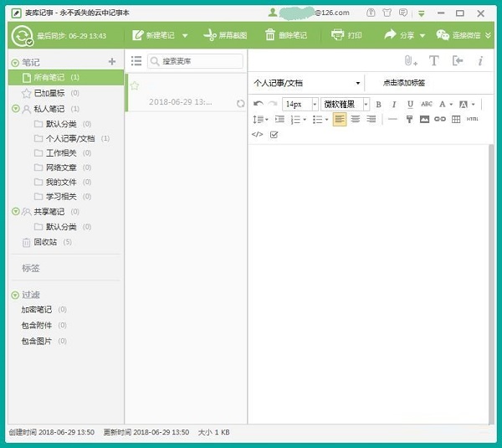The width and height of the screenshot is (502, 448).
Task: Click the insert code icon
Action: 258,134
